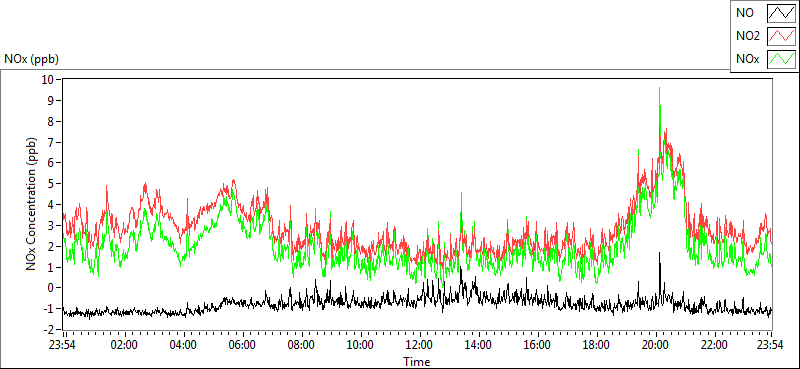Select the NOx legend label

748,59
